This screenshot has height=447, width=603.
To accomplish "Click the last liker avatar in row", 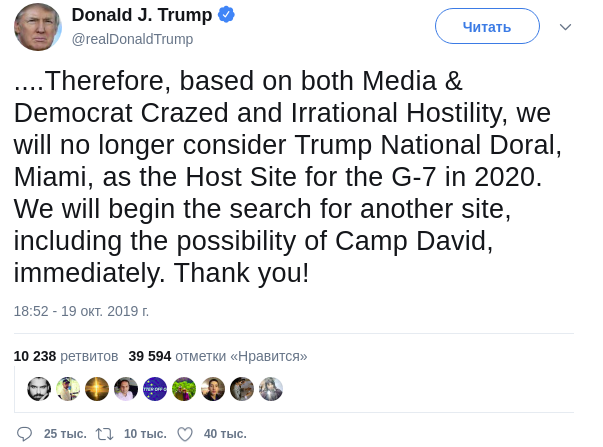I will tap(271, 389).
